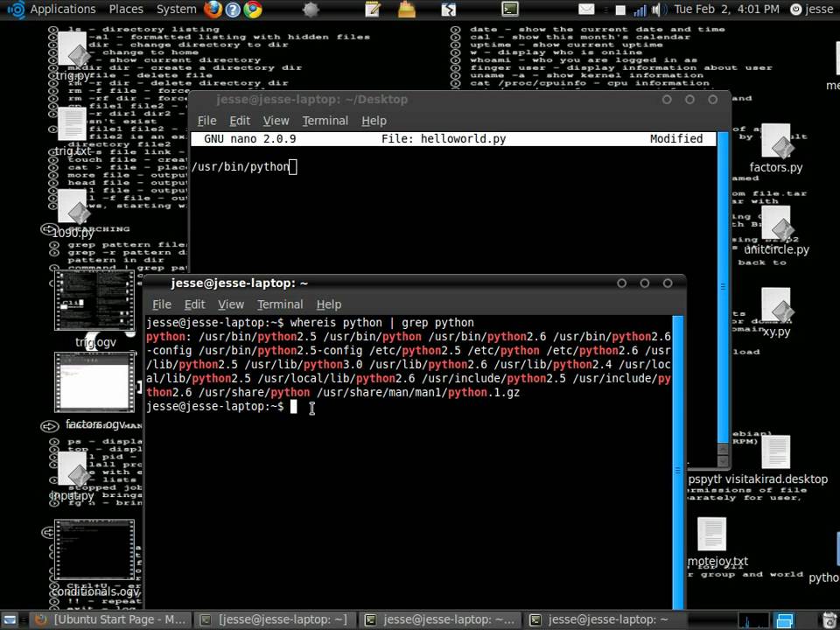
Task: Launch Google Chrome from the top panel
Action: pyautogui.click(x=253, y=9)
